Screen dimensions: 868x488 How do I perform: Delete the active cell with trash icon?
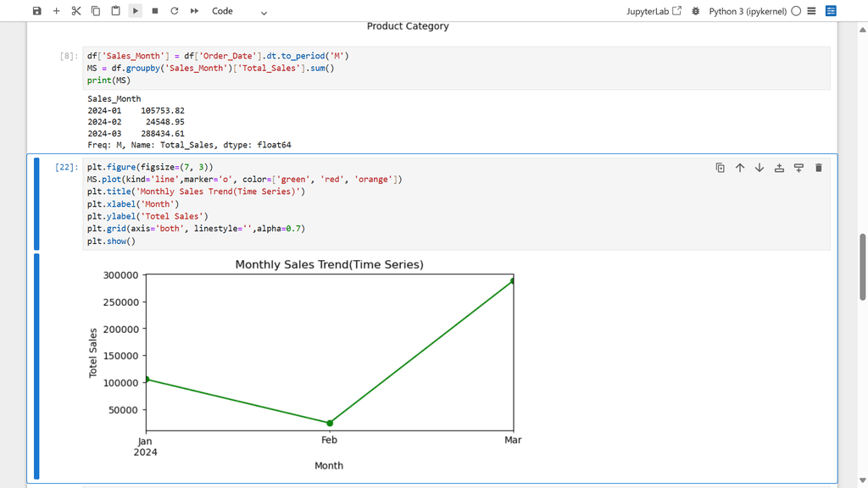click(818, 168)
